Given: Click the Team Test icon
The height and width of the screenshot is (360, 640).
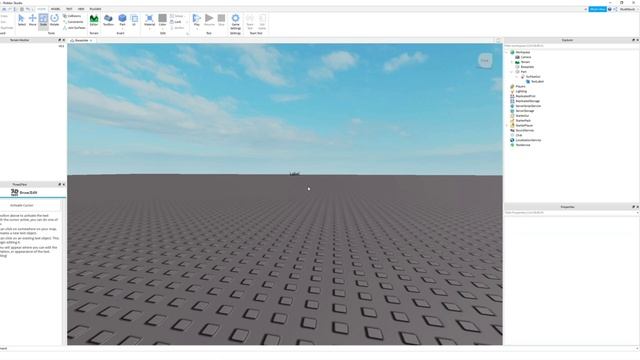Looking at the screenshot, I should pos(250,22).
